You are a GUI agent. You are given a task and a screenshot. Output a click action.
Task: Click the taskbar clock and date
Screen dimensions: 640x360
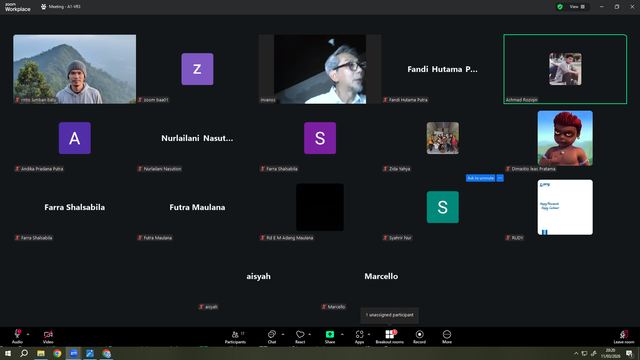coord(610,353)
